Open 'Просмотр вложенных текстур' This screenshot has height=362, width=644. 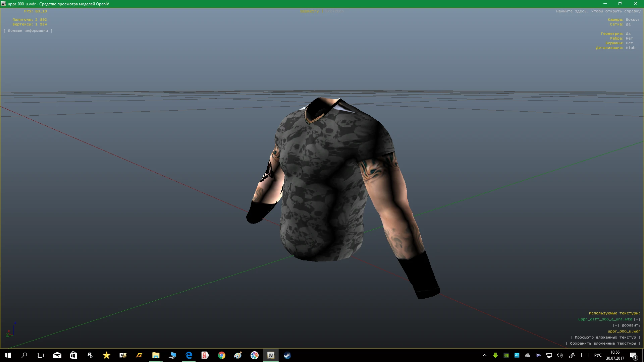605,338
